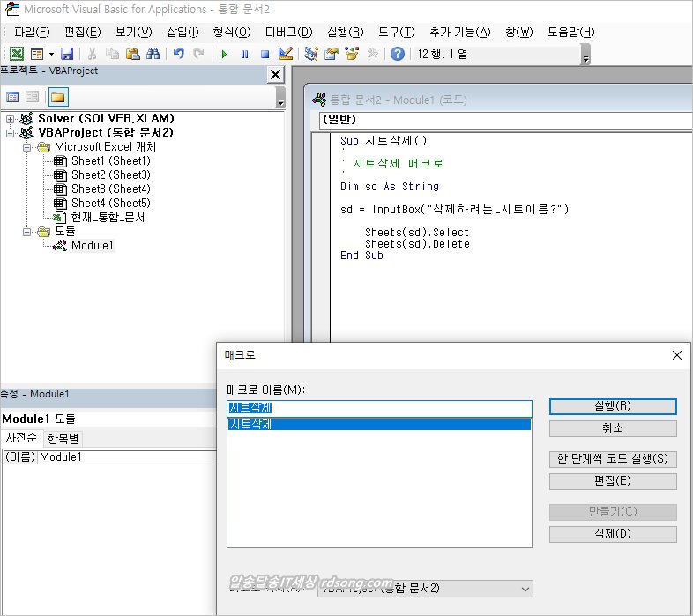693x616 pixels.
Task: Click the blue Help question mark icon
Action: (x=398, y=54)
